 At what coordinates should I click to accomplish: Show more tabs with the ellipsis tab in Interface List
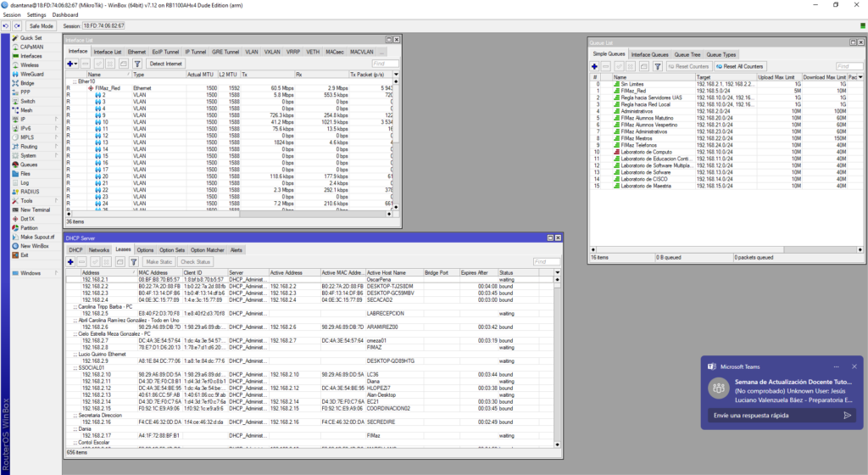[x=382, y=52]
